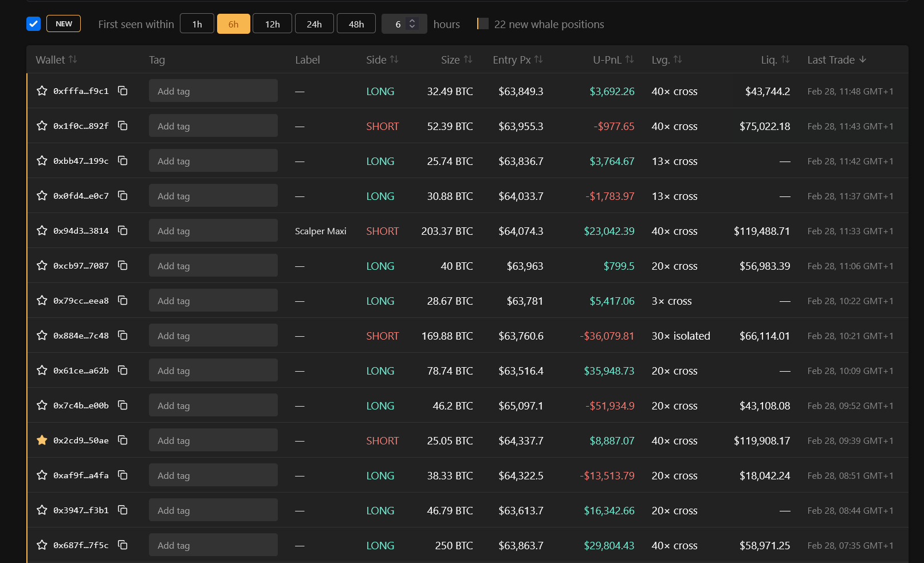
Task: Click the NEW filter button
Action: [64, 24]
